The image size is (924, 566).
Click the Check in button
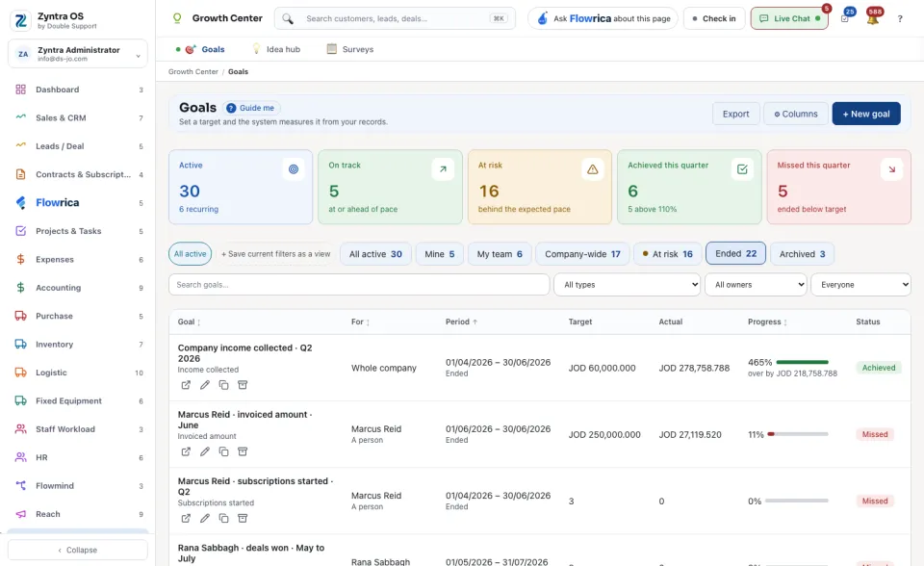click(714, 18)
